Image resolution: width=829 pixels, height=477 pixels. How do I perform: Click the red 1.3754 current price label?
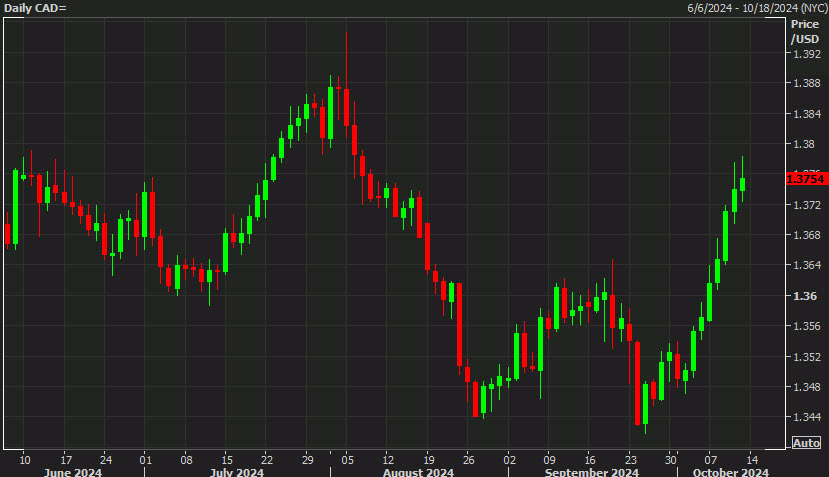806,179
